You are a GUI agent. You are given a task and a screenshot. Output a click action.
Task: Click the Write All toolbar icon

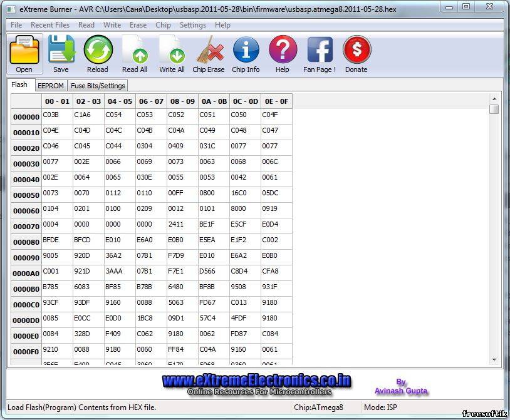pos(172,51)
